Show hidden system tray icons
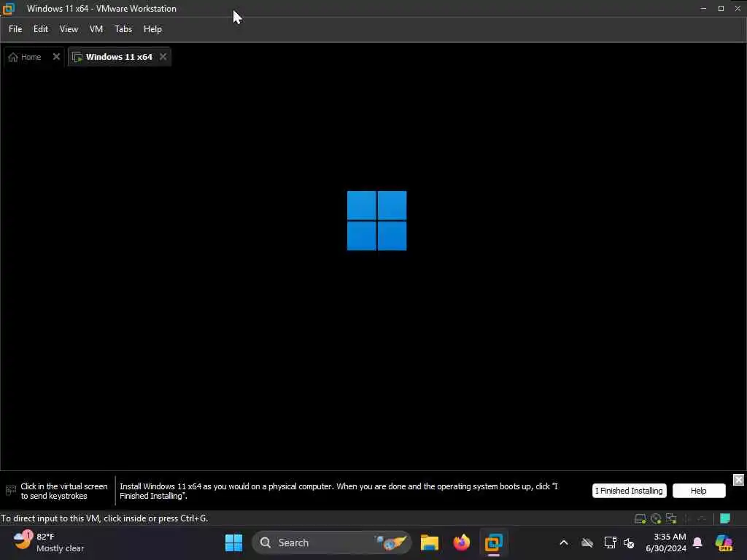747x560 pixels. pyautogui.click(x=564, y=542)
